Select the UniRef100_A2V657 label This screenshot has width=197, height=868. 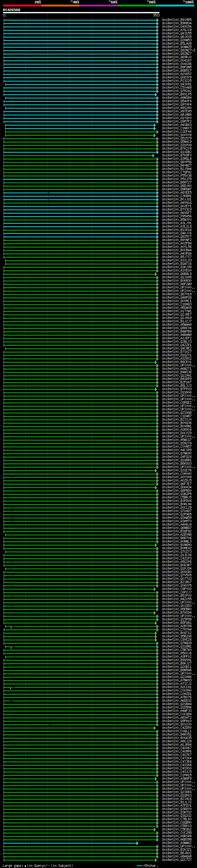(x=176, y=74)
